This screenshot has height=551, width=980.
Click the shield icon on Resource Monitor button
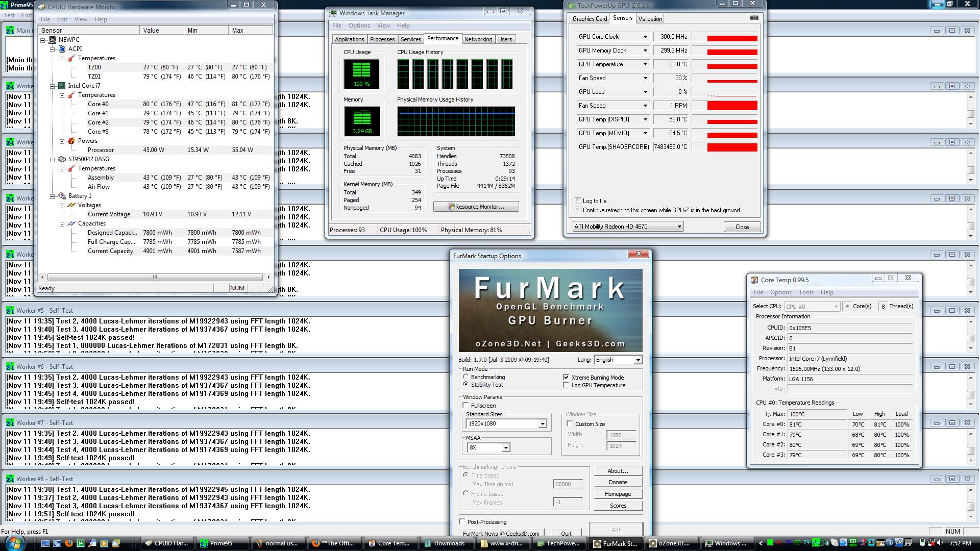[x=451, y=207]
